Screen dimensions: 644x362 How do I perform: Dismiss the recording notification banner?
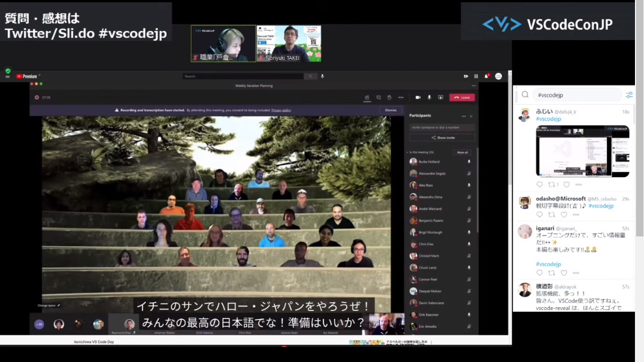click(x=391, y=110)
